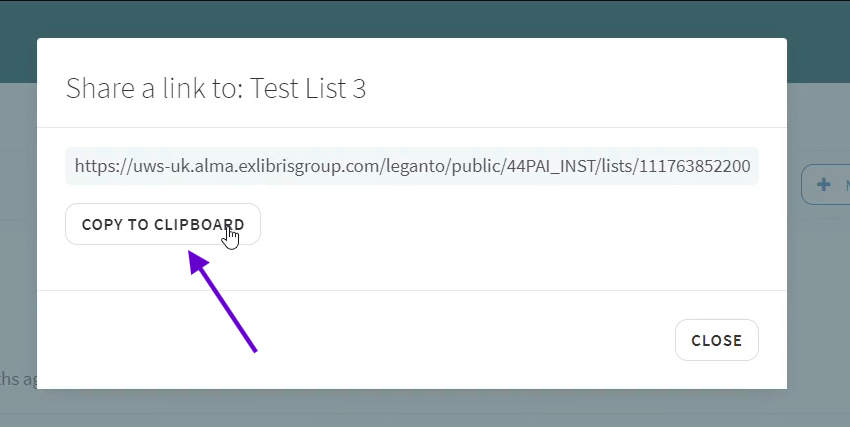Image resolution: width=850 pixels, height=427 pixels.
Task: Click empty white area beside Copy button
Action: 488,224
